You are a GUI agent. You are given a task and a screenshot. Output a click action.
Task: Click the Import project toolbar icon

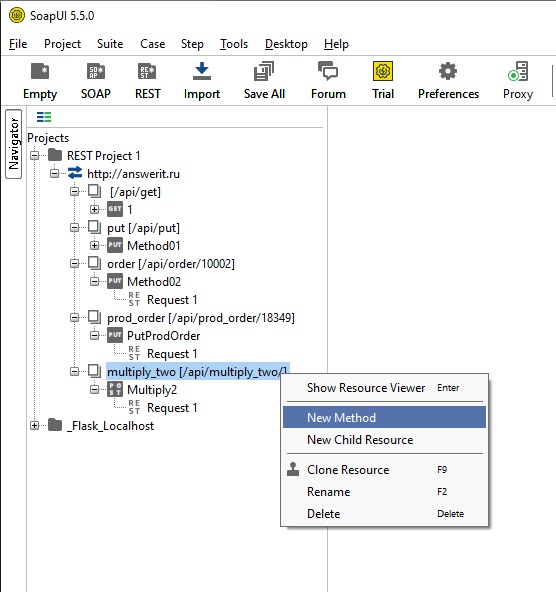202,71
